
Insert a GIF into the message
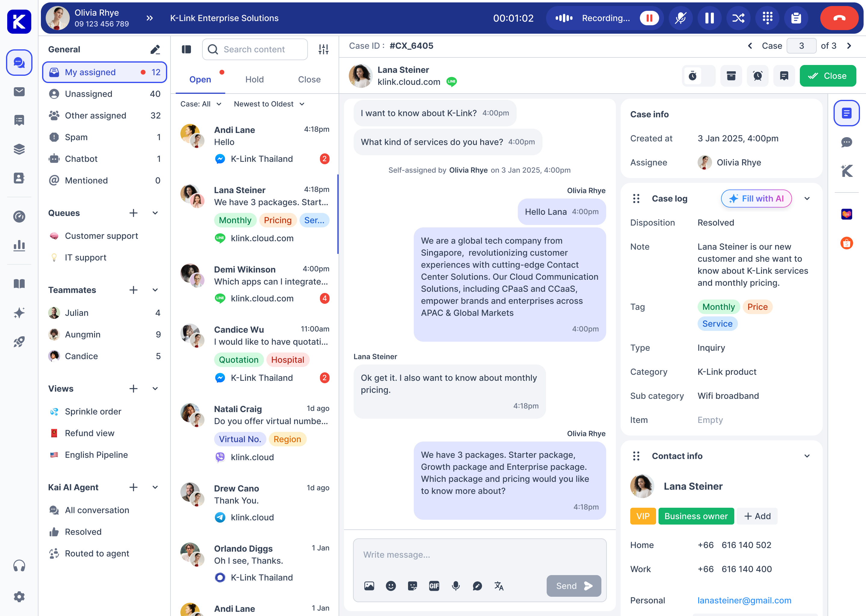434,586
